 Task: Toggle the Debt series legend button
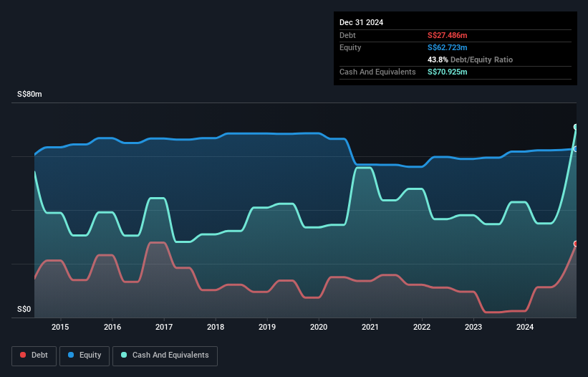click(x=34, y=355)
